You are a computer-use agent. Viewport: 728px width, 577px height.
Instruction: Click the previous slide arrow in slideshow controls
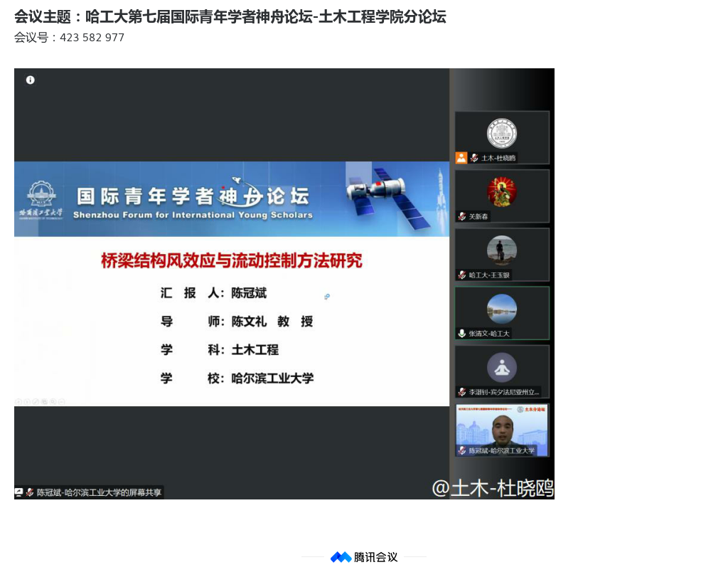click(x=18, y=402)
